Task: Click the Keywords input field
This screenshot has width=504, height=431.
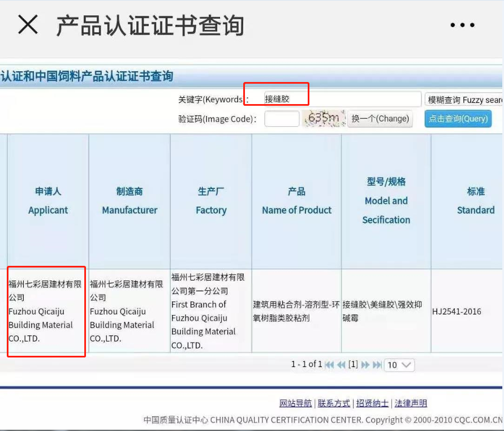Action: 342,99
